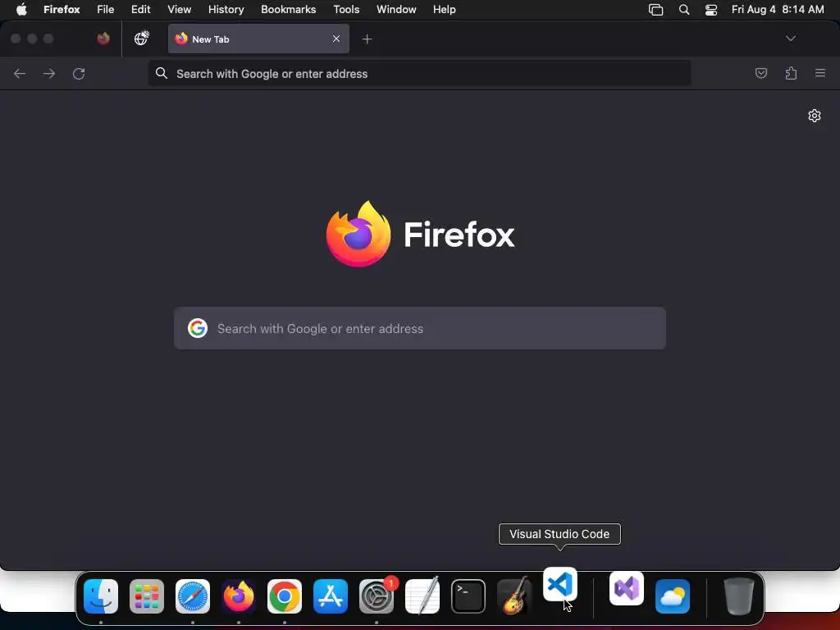The image size is (840, 630).
Task: Click the magnifier icon in address bar
Action: pyautogui.click(x=162, y=73)
